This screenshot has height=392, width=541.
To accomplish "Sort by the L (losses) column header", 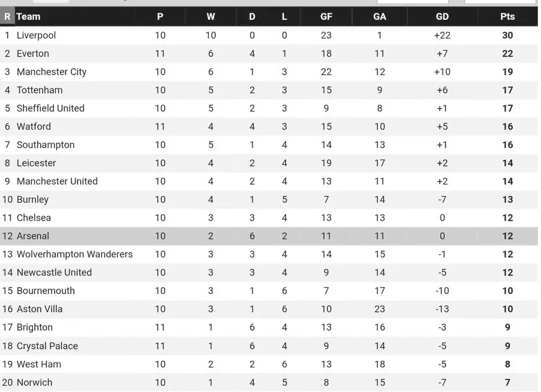I will click(x=284, y=17).
